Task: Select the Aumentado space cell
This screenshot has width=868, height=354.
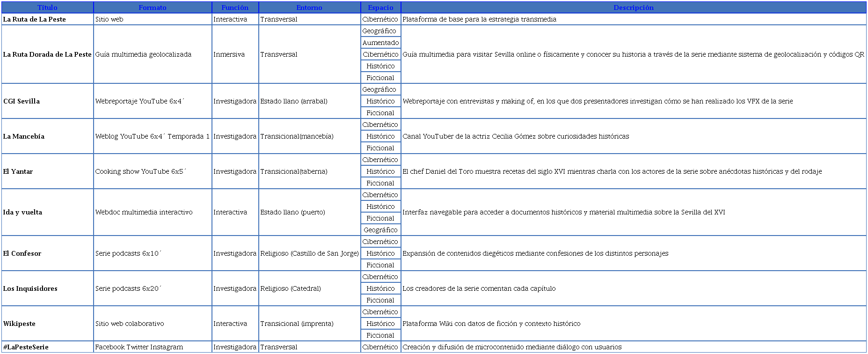Action: coord(380,43)
